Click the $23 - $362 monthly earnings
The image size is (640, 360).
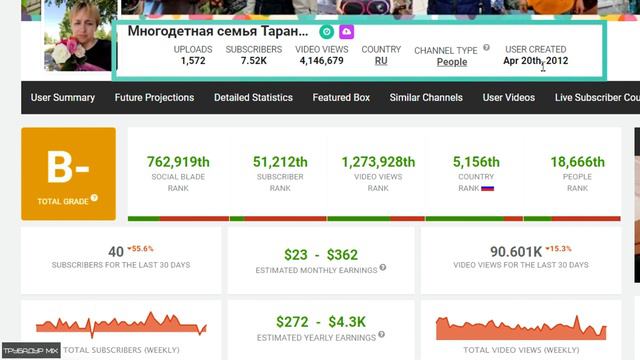[321, 255]
